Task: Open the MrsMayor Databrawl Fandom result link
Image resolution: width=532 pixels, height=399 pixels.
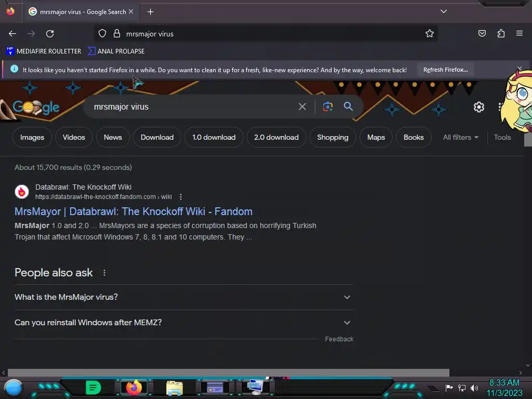Action: pos(134,212)
